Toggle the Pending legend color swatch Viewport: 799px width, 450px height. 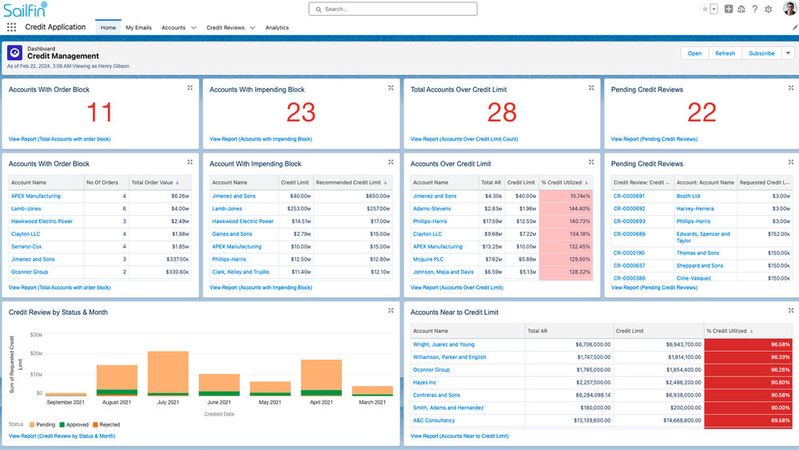31,423
